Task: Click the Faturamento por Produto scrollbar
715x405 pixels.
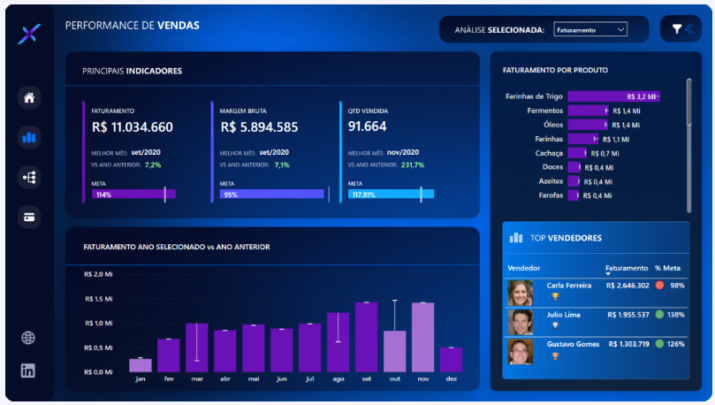Action: (x=687, y=102)
